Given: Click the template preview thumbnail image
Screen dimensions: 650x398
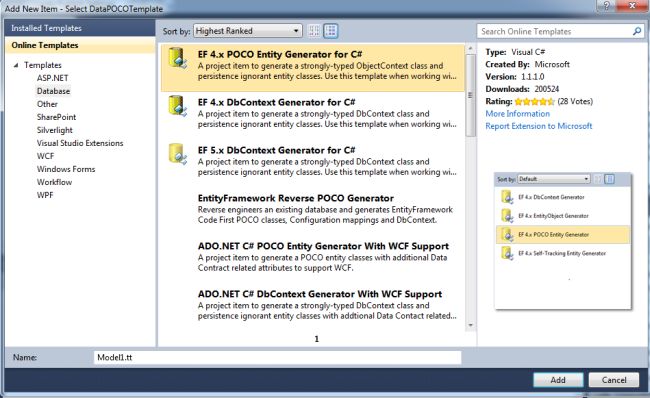Looking at the screenshot, I should (563, 241).
